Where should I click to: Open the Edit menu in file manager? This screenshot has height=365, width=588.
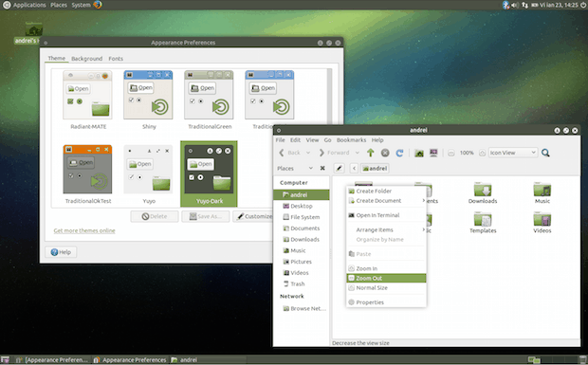(295, 140)
